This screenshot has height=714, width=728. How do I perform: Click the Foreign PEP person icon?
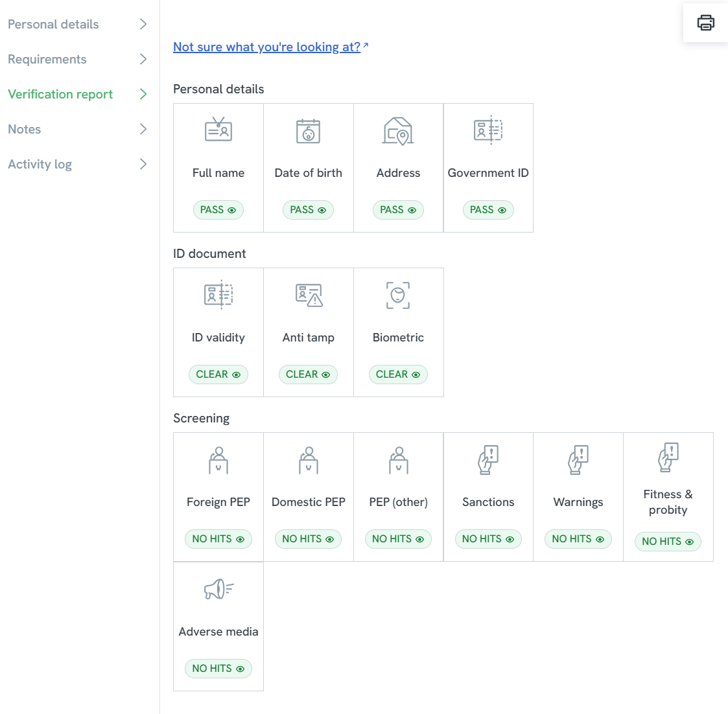coord(218,460)
